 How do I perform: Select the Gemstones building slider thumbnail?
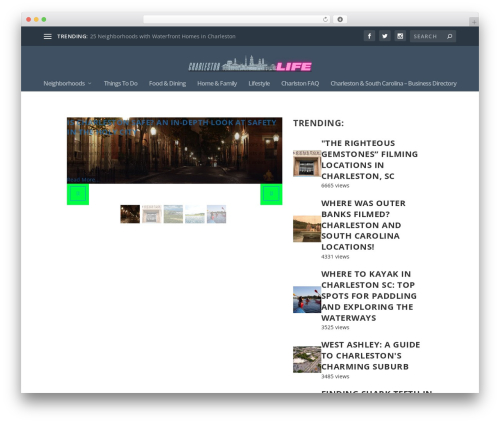pos(152,214)
